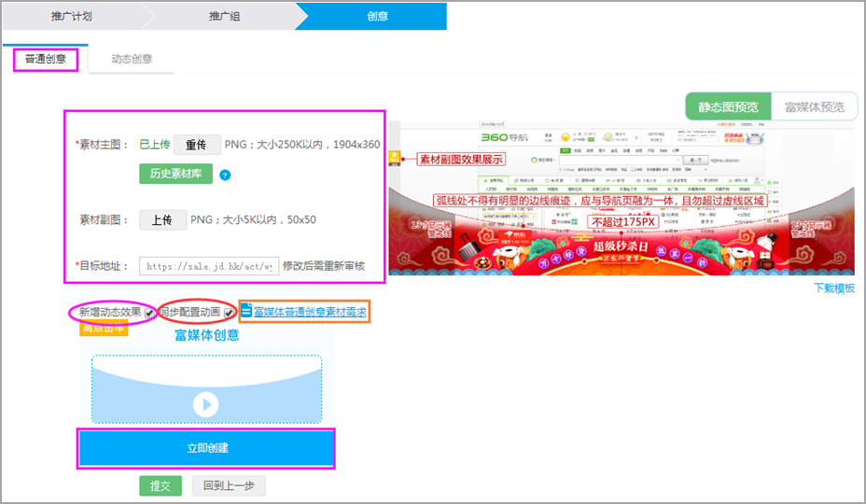The height and width of the screenshot is (504, 866).
Task: Click the document icon beside 富媒体普通创意素材需求
Action: click(x=246, y=311)
